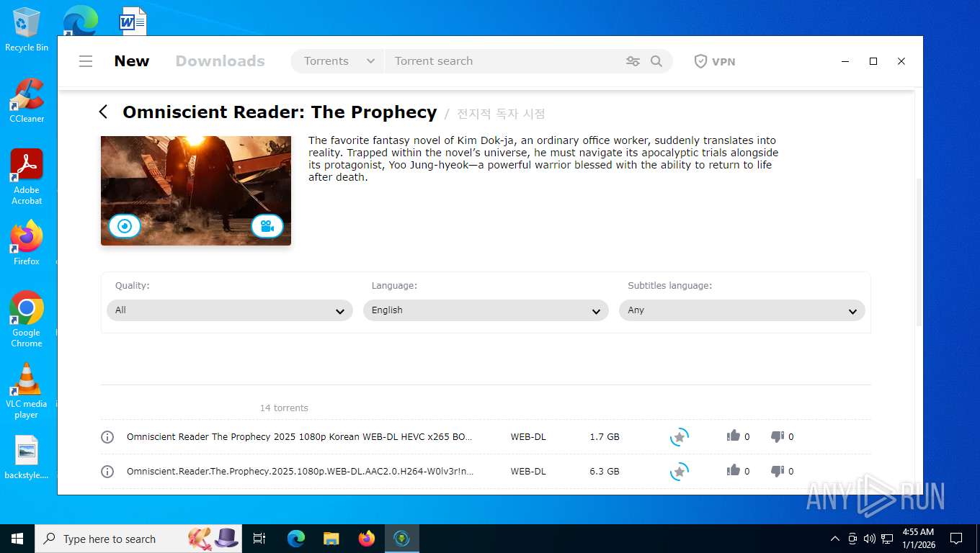Focus the Torrent search field
980x553 pixels.
click(504, 61)
